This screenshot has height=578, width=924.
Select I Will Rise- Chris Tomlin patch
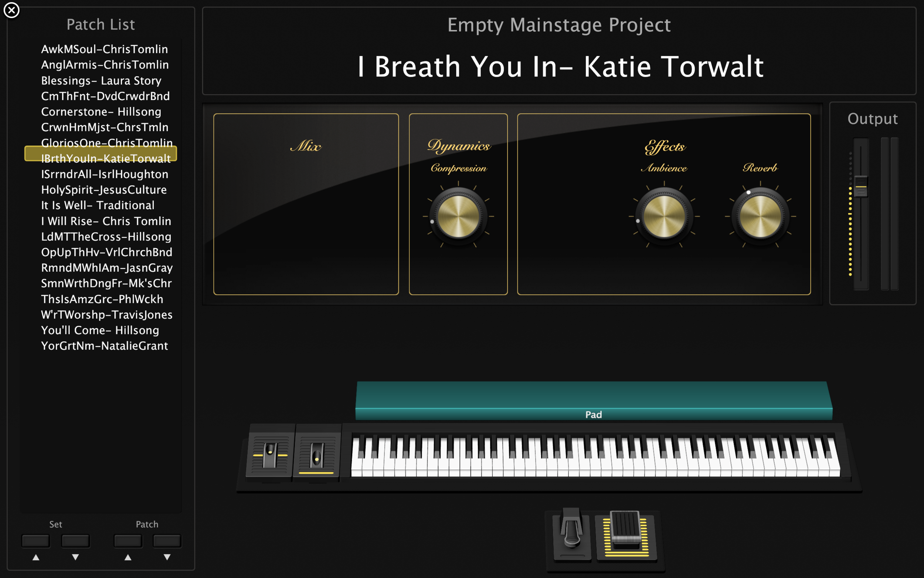pos(106,221)
